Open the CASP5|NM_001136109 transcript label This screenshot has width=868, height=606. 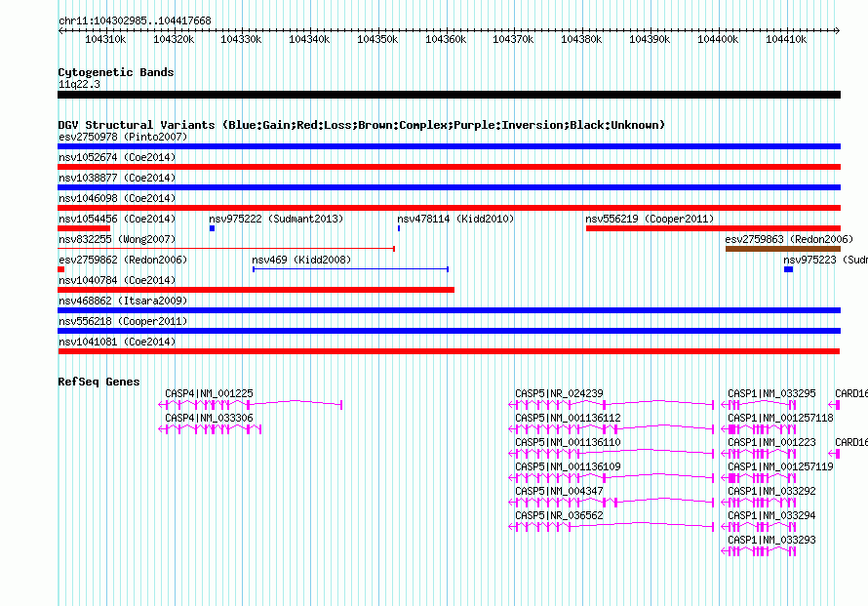pos(568,466)
